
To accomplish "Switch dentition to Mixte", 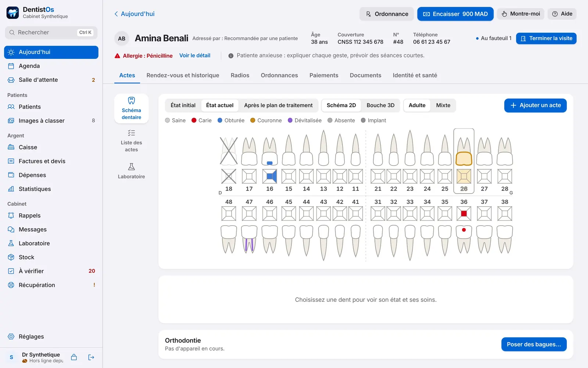I will point(443,105).
